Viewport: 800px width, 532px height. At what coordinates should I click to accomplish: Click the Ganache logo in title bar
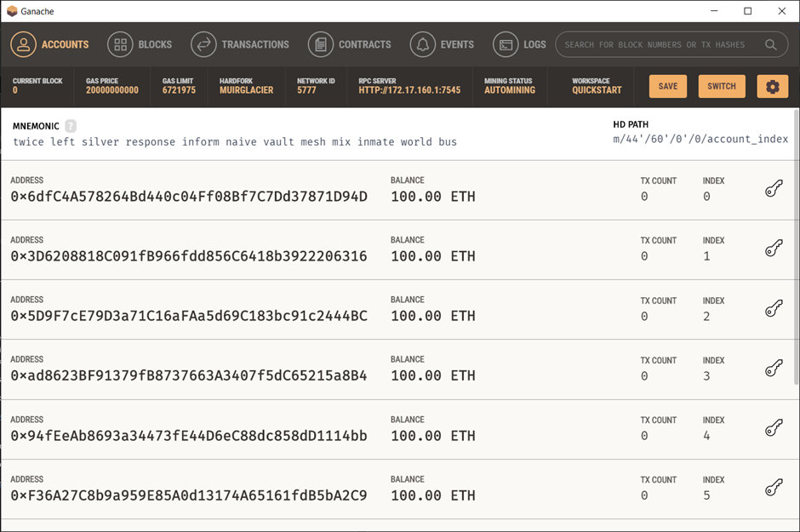12,11
